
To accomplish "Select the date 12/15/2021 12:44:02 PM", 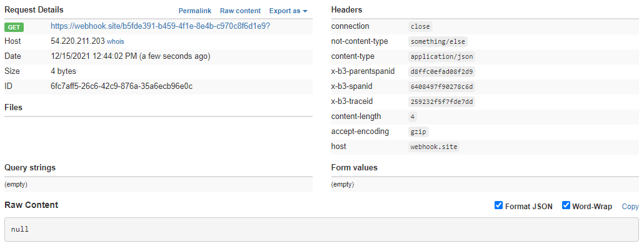I will click(94, 56).
